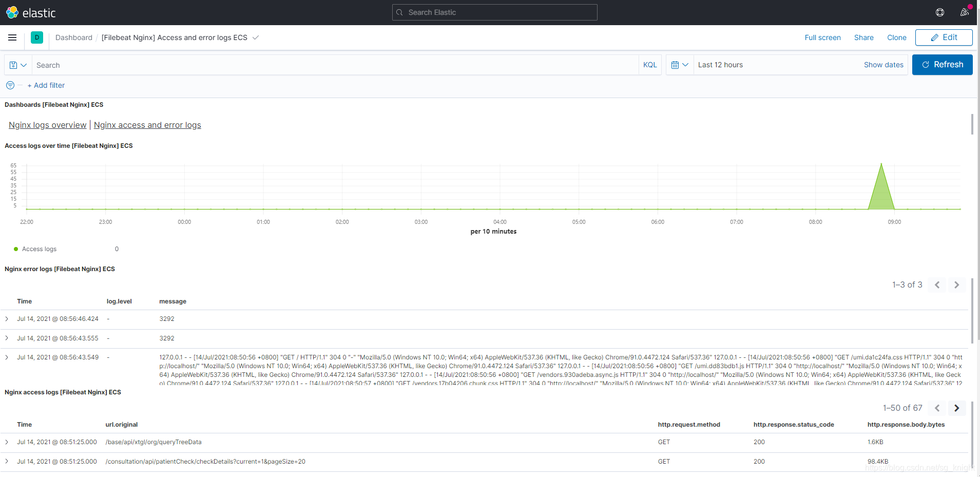Click the Search Elastic field

[495, 12]
